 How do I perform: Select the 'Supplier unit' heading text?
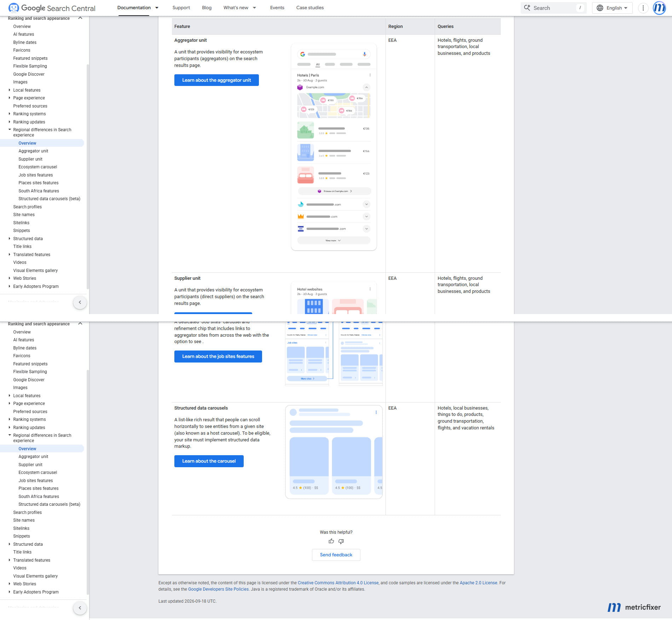[187, 278]
